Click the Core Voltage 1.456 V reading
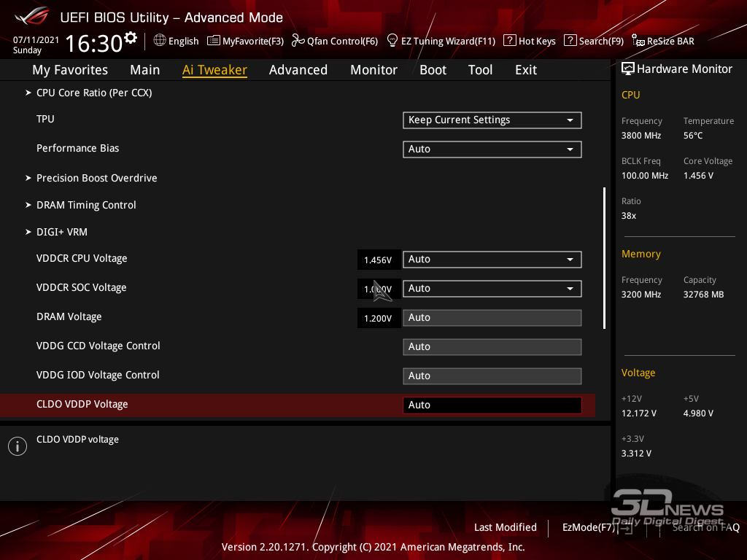The width and height of the screenshot is (747, 560). (698, 176)
